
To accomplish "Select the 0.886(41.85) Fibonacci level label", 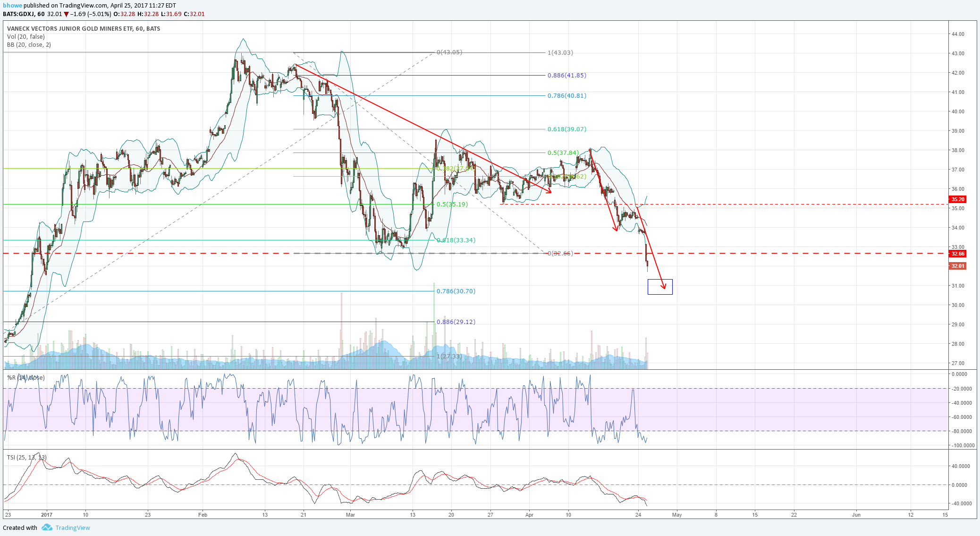I will click(x=567, y=76).
